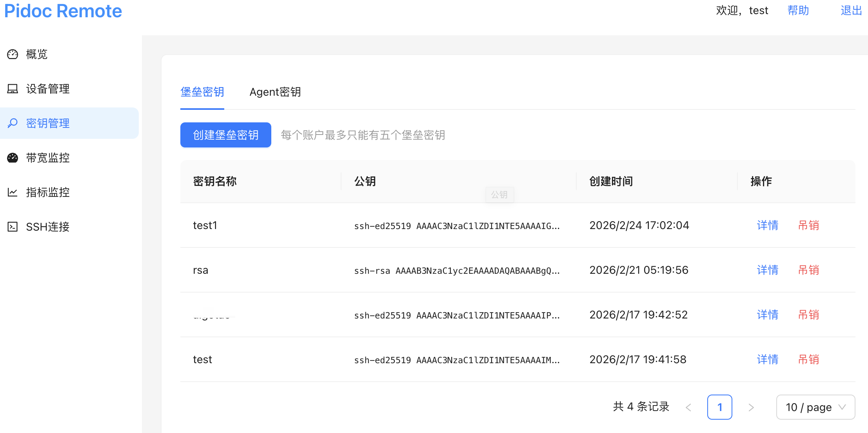Revoke the test key via 吊销
This screenshot has height=433, width=868.
point(808,360)
